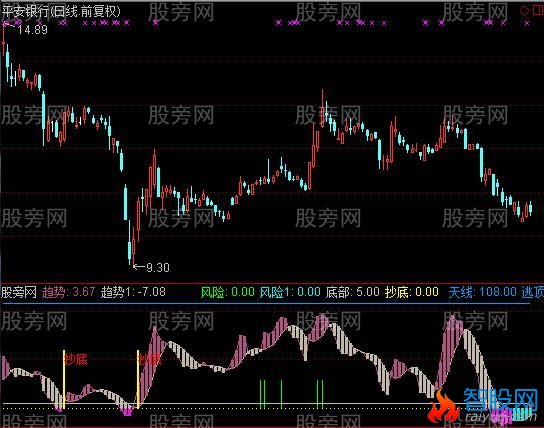Select the 14.89 high price label
This screenshot has height=428, width=544.
tap(32, 29)
